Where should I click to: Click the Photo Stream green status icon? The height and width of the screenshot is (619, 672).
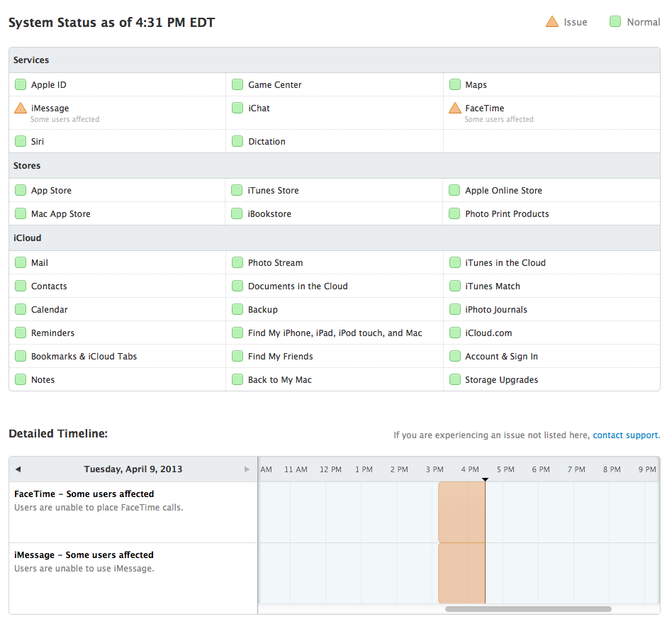pos(237,263)
